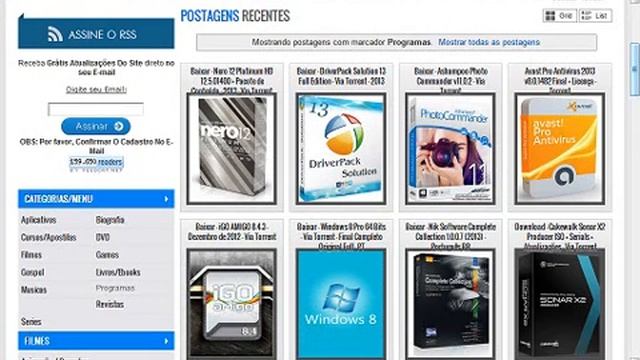Open the DriverPack Solution 13 thumbnail
The width and height of the screenshot is (640, 360).
(x=341, y=149)
